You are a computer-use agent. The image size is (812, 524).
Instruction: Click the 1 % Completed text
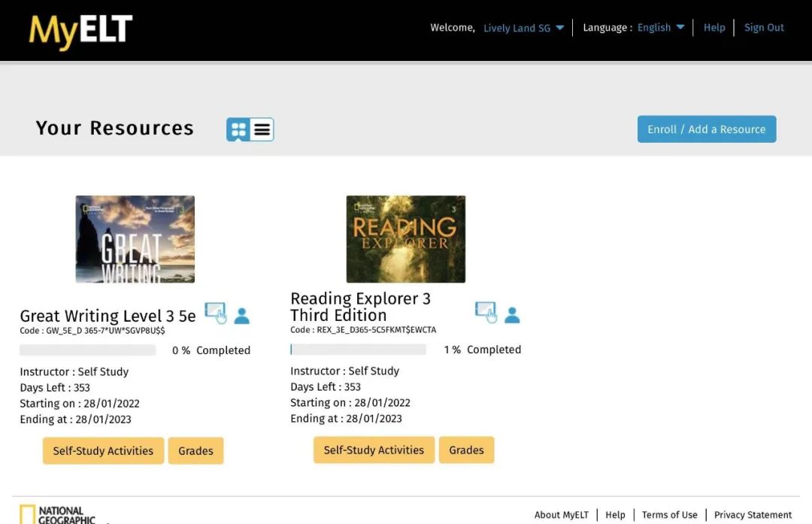coord(482,350)
